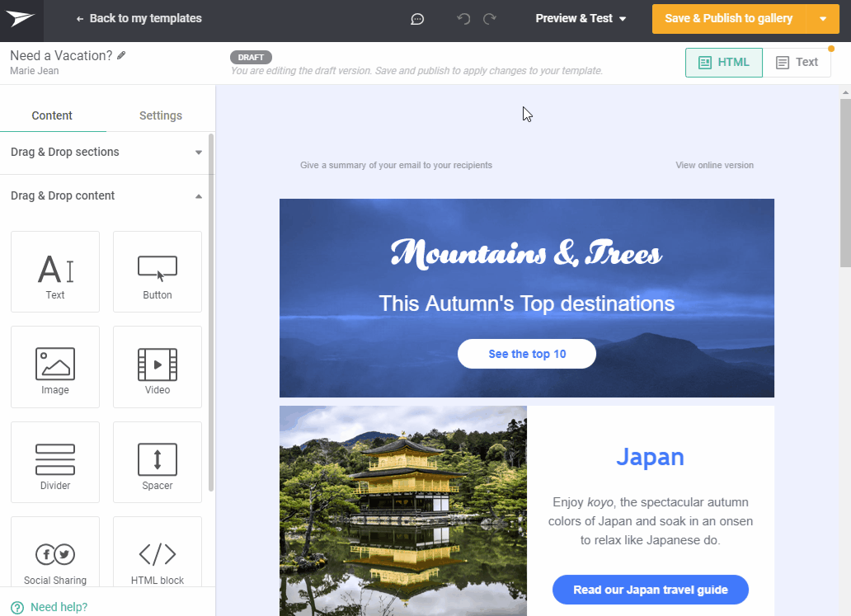
Task: Select the Divider content block
Action: pyautogui.click(x=55, y=462)
